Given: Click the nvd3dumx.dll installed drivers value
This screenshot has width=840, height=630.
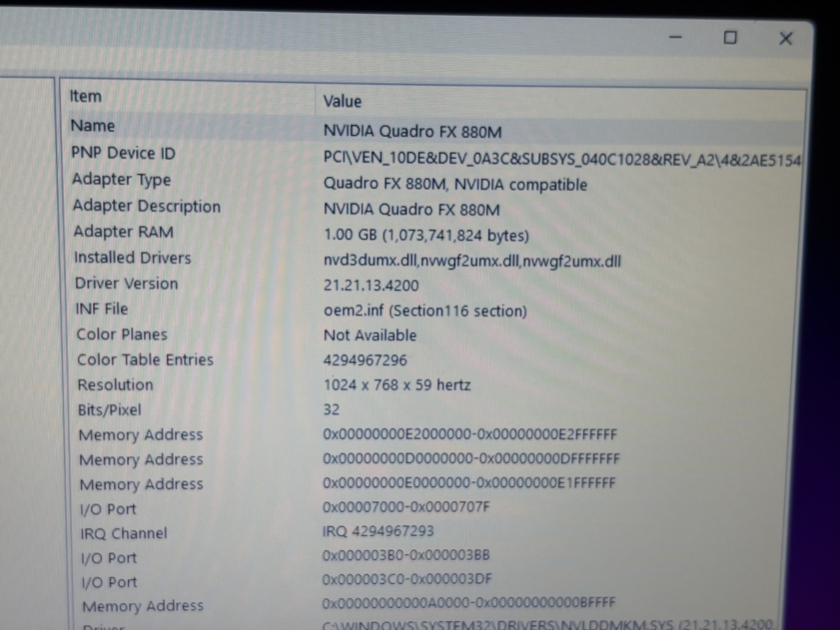Looking at the screenshot, I should coord(472,261).
